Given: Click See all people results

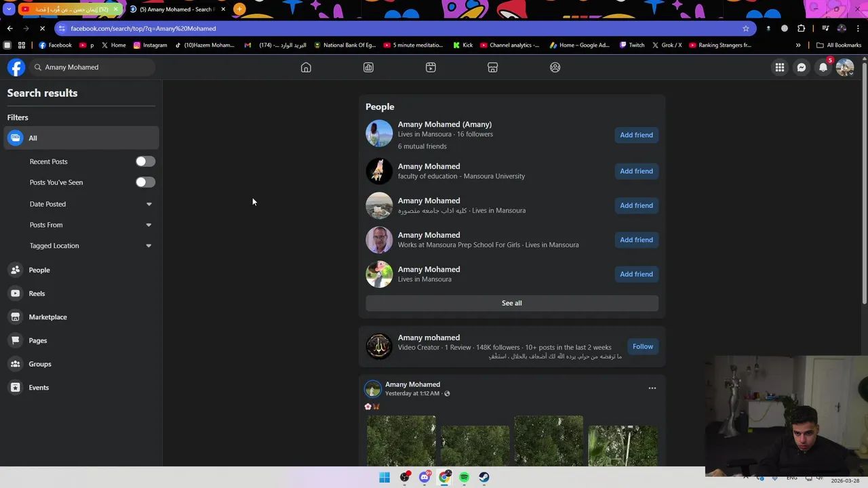Looking at the screenshot, I should (x=512, y=303).
